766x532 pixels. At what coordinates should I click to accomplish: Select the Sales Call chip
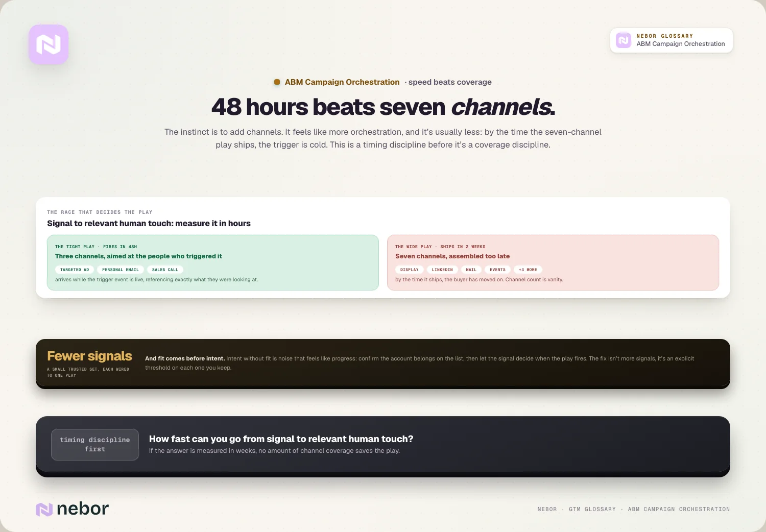[165, 270]
